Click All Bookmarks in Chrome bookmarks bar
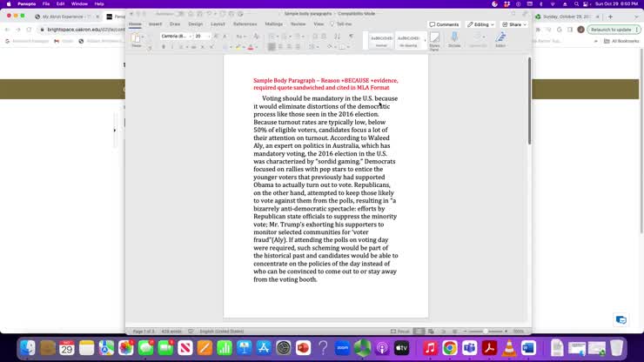This screenshot has height=362, width=644. 621,41
